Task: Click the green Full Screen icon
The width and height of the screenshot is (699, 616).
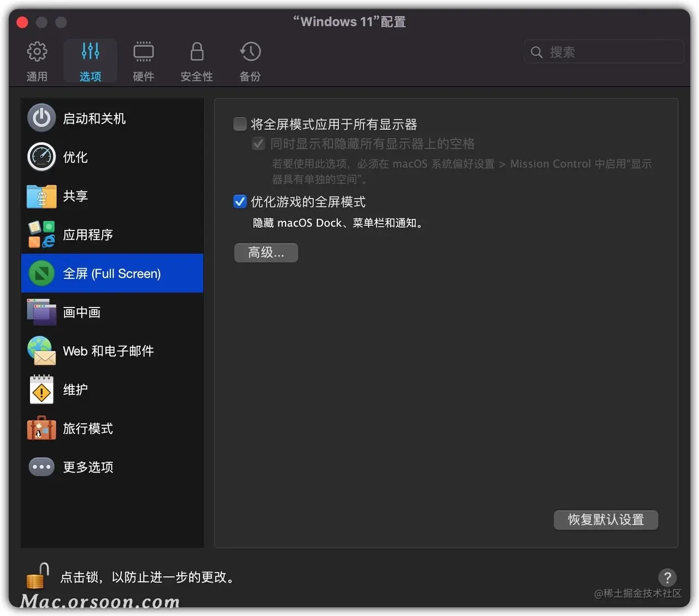Action: point(42,273)
